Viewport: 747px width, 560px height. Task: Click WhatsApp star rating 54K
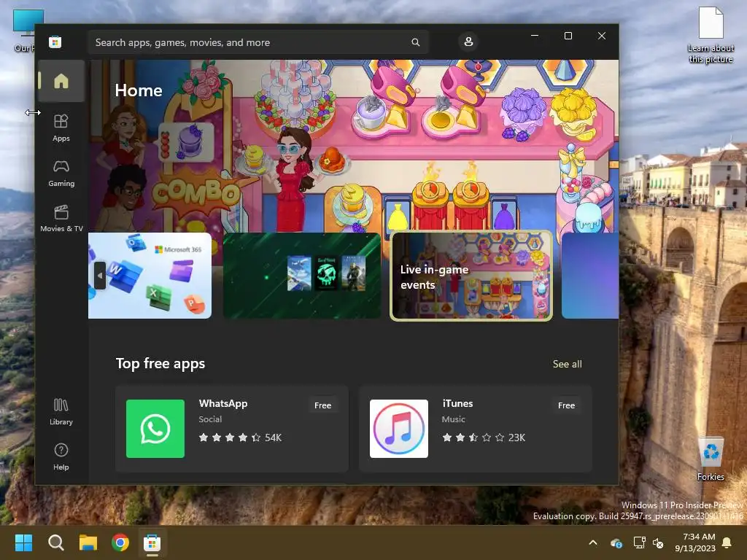pos(240,437)
